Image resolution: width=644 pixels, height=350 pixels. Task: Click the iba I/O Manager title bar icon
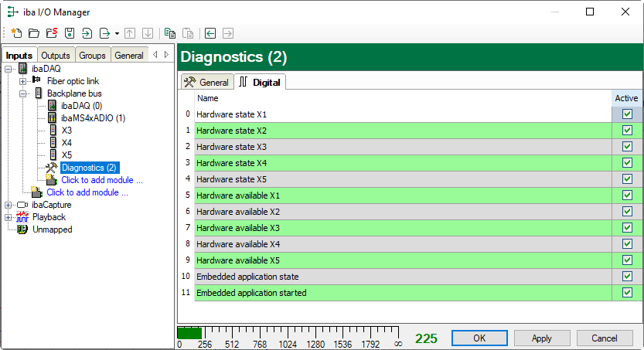12,12
